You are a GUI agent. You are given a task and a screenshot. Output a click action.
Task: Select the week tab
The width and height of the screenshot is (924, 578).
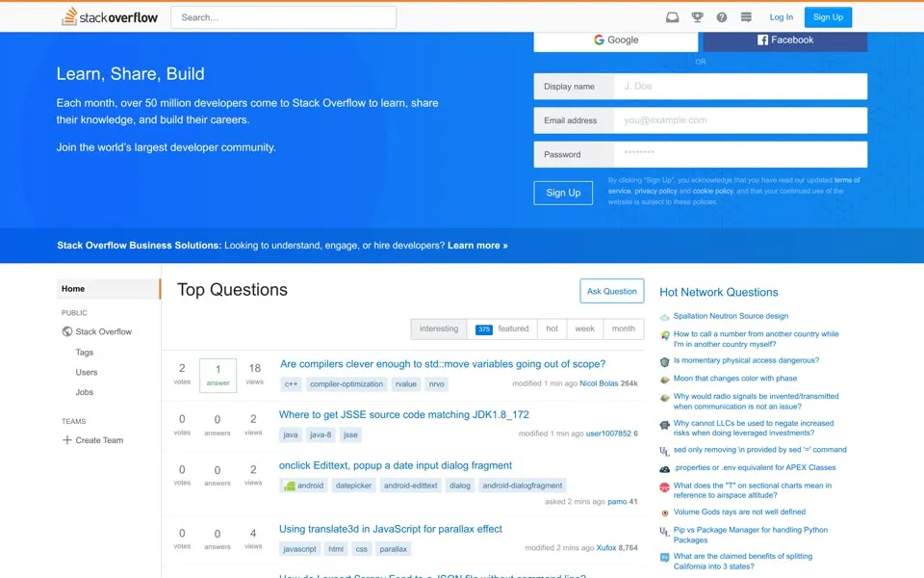pyautogui.click(x=584, y=328)
